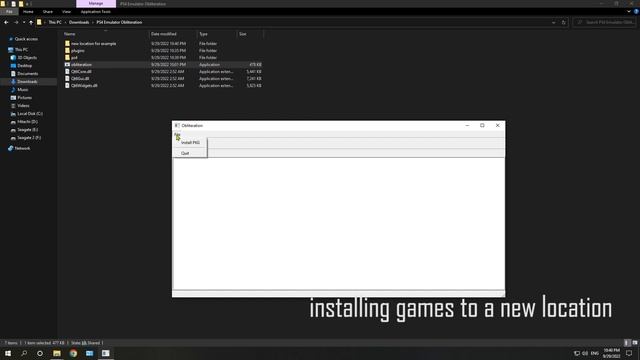Select the plugins folder icon

click(67, 51)
